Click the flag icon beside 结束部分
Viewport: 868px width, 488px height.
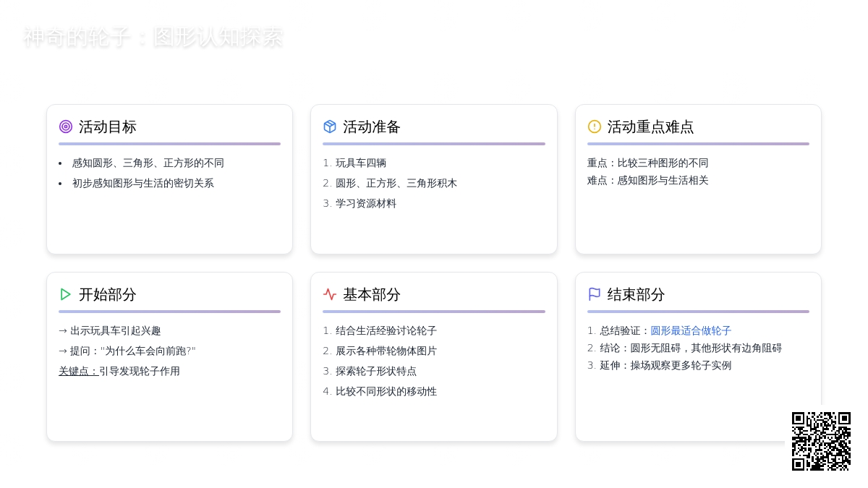[x=595, y=294]
